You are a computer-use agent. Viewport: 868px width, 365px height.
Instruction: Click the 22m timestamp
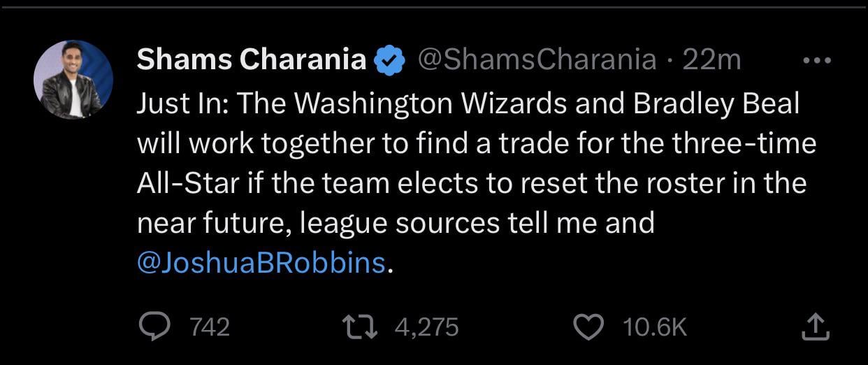pyautogui.click(x=711, y=62)
